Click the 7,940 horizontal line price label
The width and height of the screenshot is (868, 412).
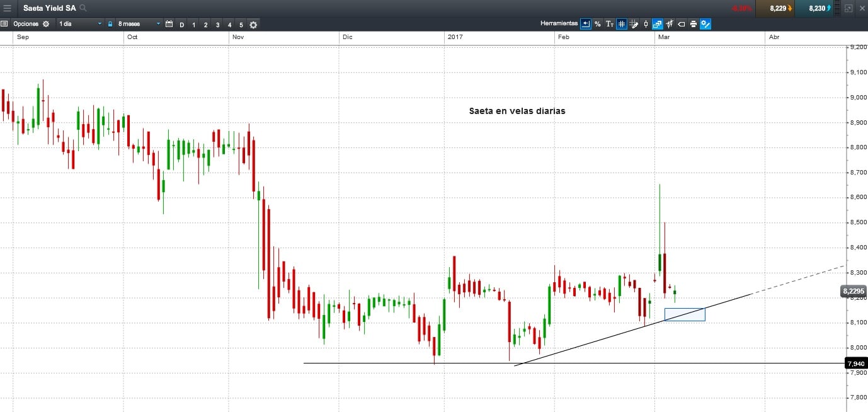pyautogui.click(x=856, y=363)
